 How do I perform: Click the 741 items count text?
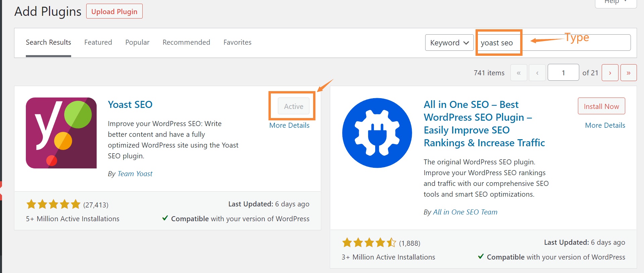(x=489, y=73)
